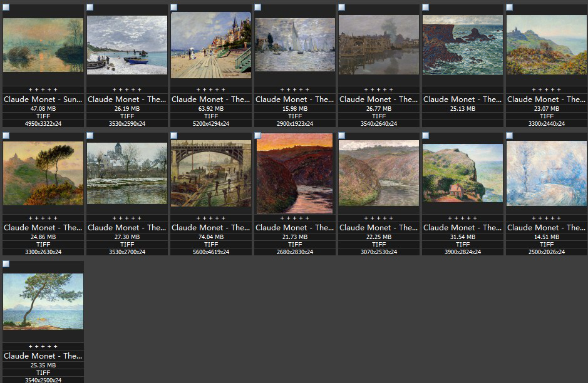
Task: Open the orange sunset over river thumbnail
Action: [x=43, y=45]
